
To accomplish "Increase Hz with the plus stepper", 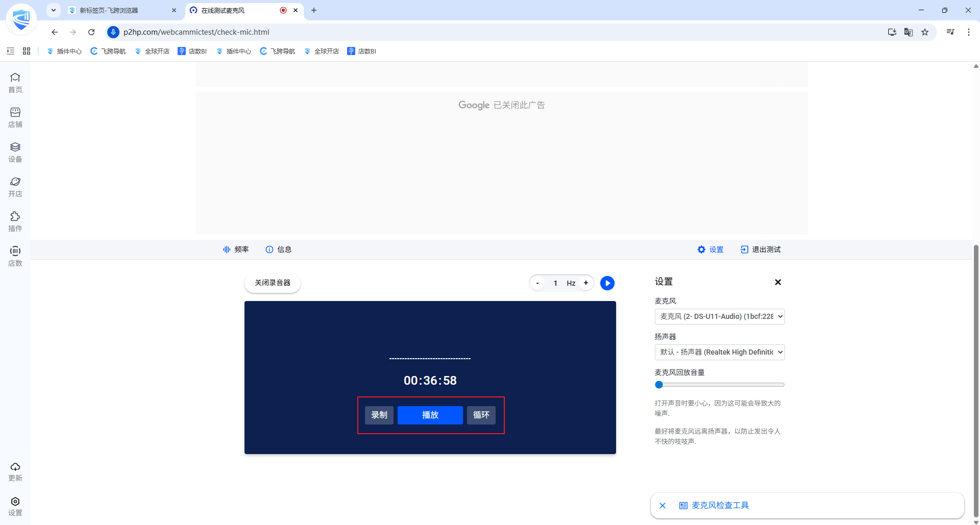I will click(586, 283).
